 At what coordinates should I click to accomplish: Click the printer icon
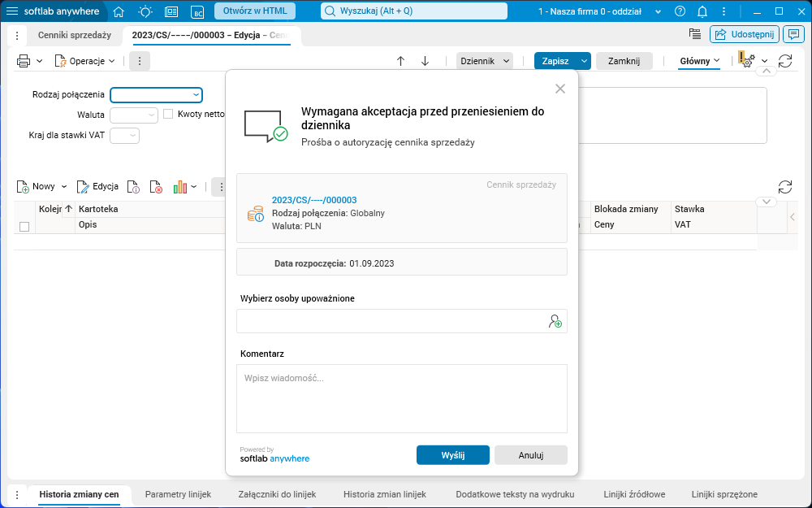tap(24, 61)
